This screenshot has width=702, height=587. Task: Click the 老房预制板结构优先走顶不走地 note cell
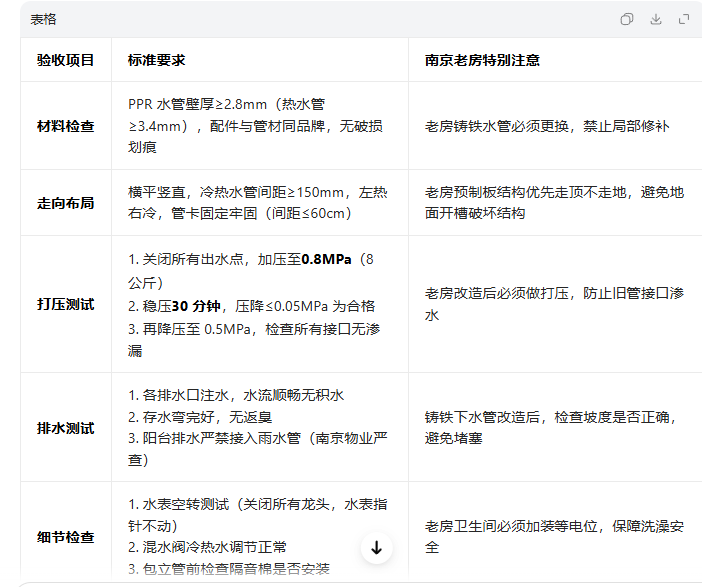(554, 203)
